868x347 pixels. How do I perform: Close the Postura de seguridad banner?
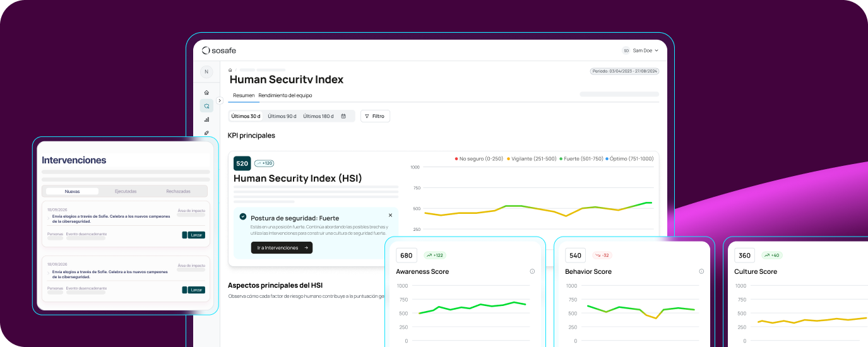pyautogui.click(x=390, y=215)
